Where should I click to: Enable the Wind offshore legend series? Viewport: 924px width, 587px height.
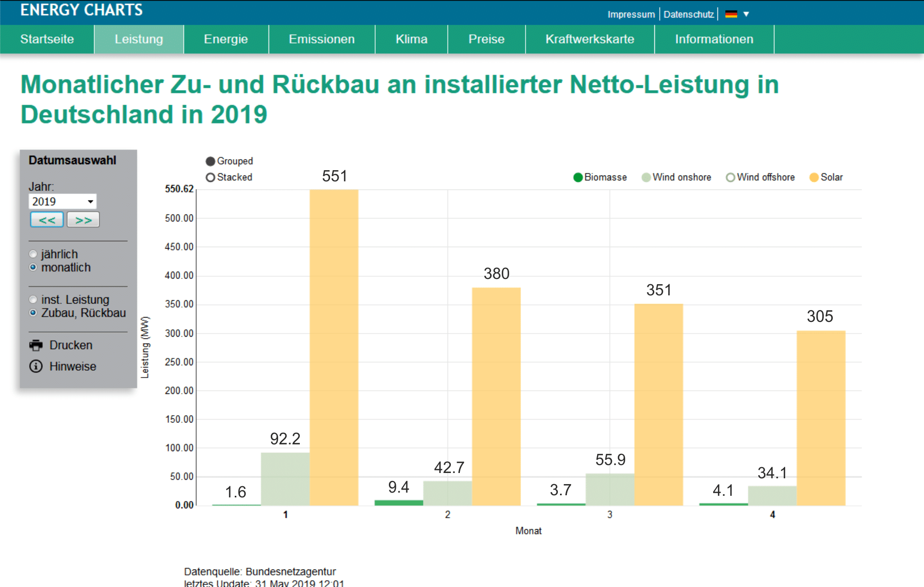coord(731,178)
